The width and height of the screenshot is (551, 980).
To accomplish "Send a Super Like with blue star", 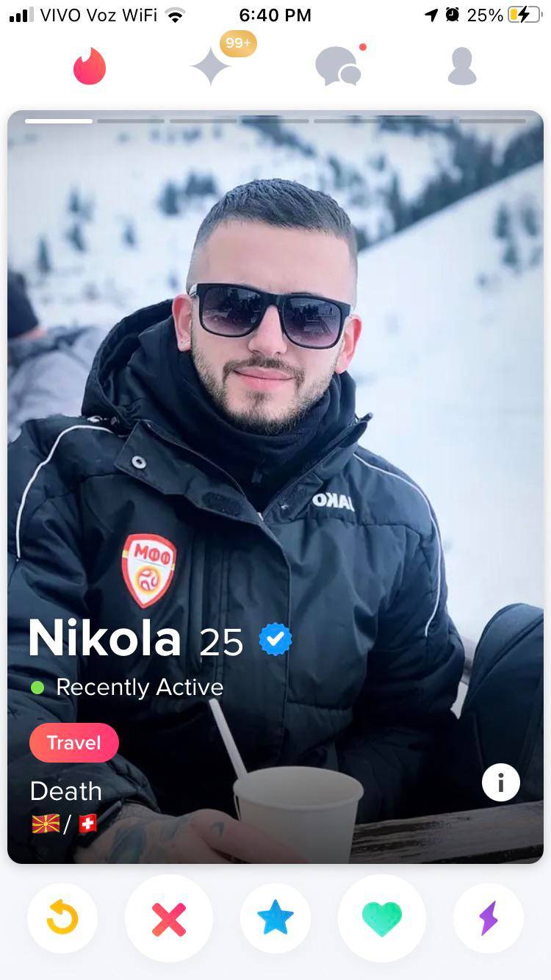I will [275, 918].
